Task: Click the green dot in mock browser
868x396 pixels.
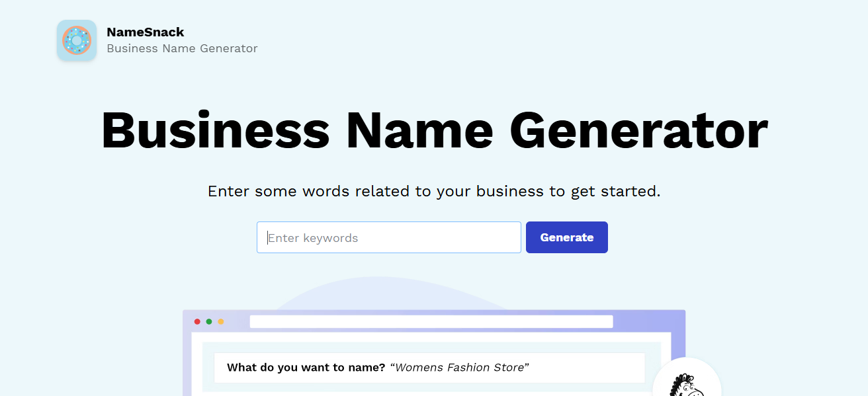Action: point(209,322)
